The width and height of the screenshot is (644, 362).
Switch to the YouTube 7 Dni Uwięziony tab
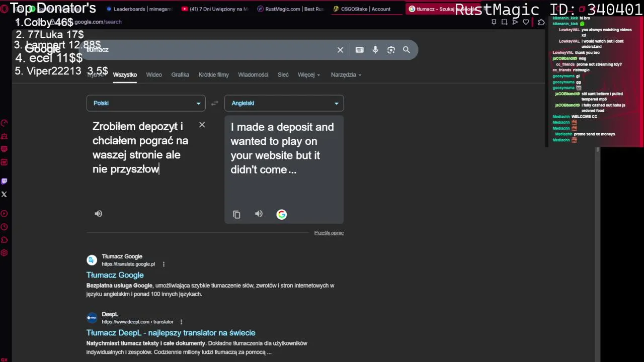(215, 9)
